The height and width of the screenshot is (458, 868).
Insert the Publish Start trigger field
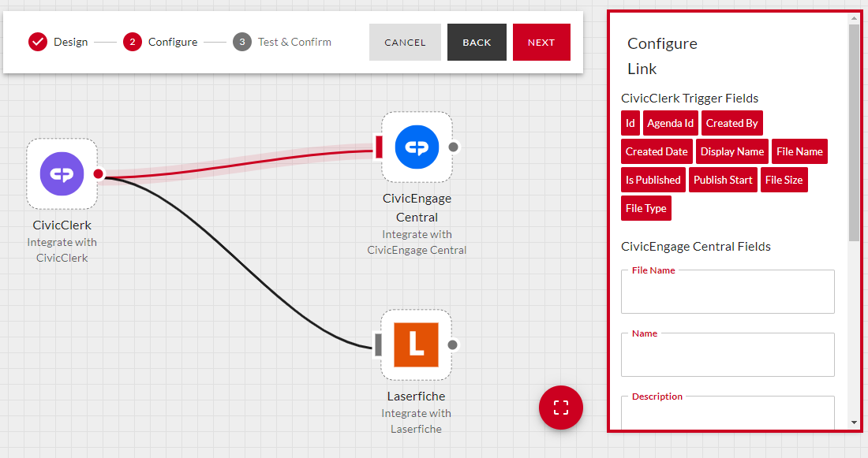[x=723, y=180]
